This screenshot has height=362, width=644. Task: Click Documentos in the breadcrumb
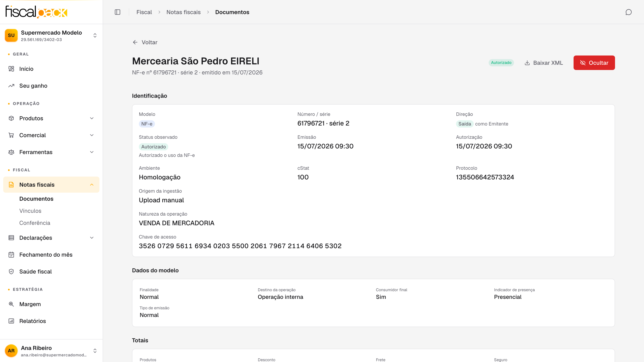pos(232,12)
